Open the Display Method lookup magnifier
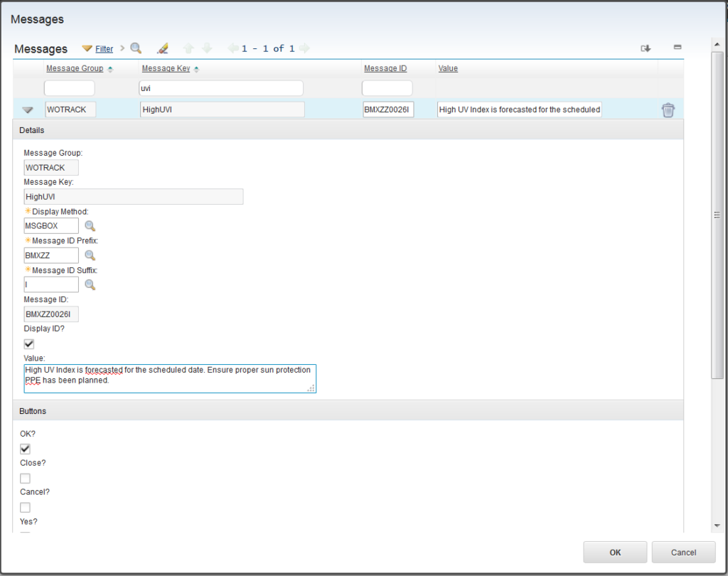 point(90,226)
